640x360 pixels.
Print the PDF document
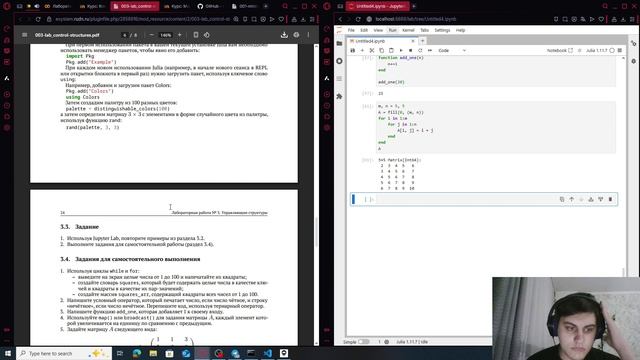[x=296, y=35]
